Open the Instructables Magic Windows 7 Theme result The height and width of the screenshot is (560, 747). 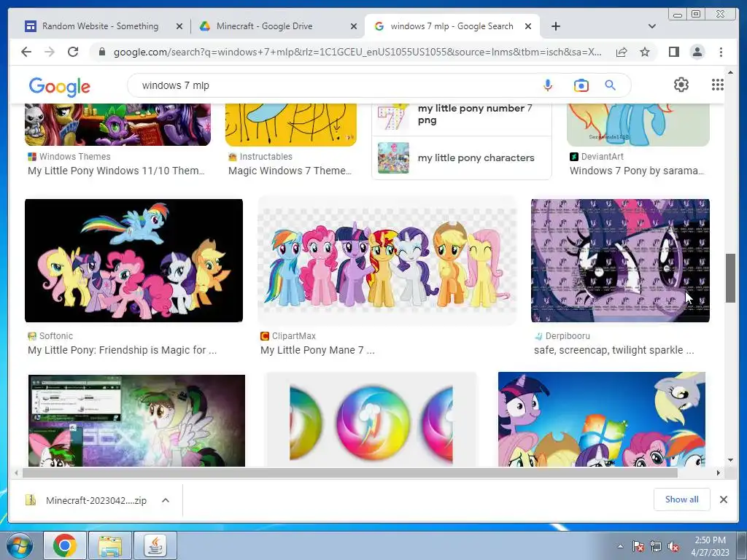(290, 171)
